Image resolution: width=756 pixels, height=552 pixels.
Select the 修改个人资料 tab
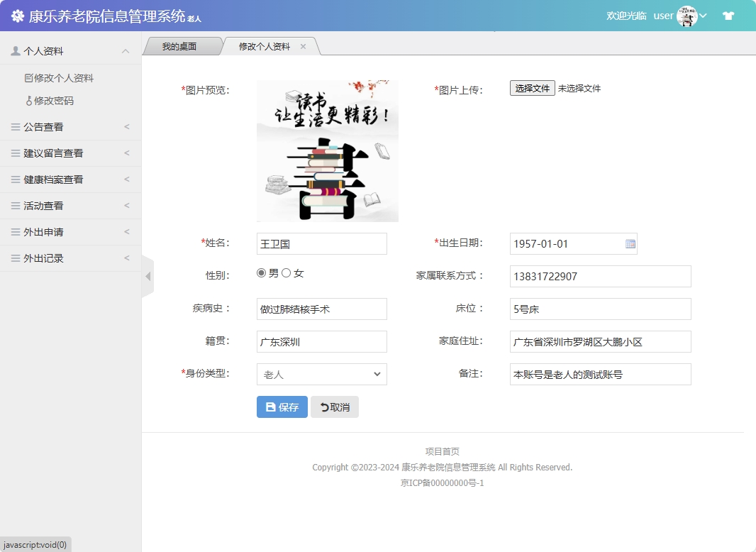264,45
